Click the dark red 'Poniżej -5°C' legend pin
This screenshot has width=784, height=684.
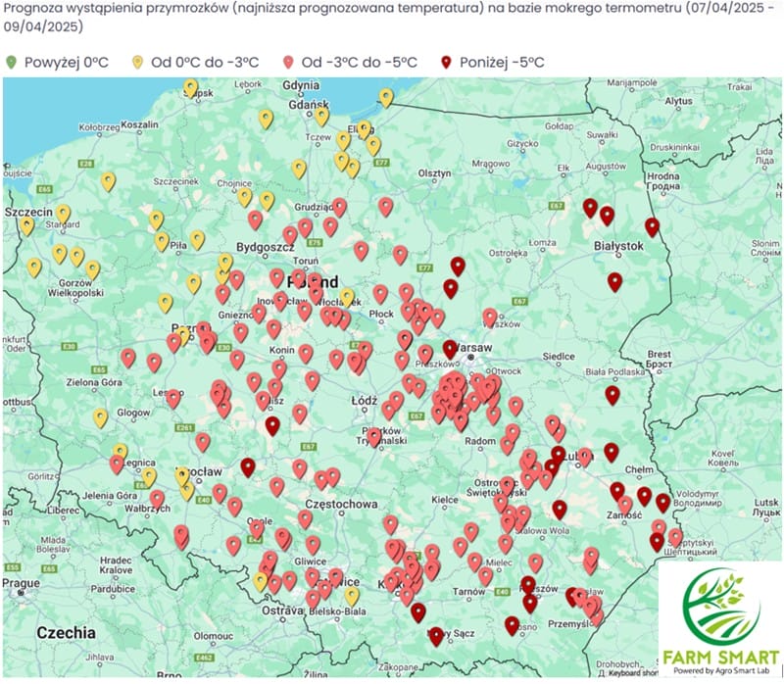coord(446,63)
